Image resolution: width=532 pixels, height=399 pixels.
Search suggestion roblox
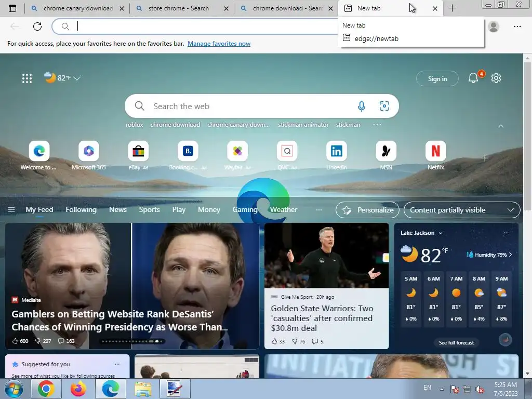(135, 125)
